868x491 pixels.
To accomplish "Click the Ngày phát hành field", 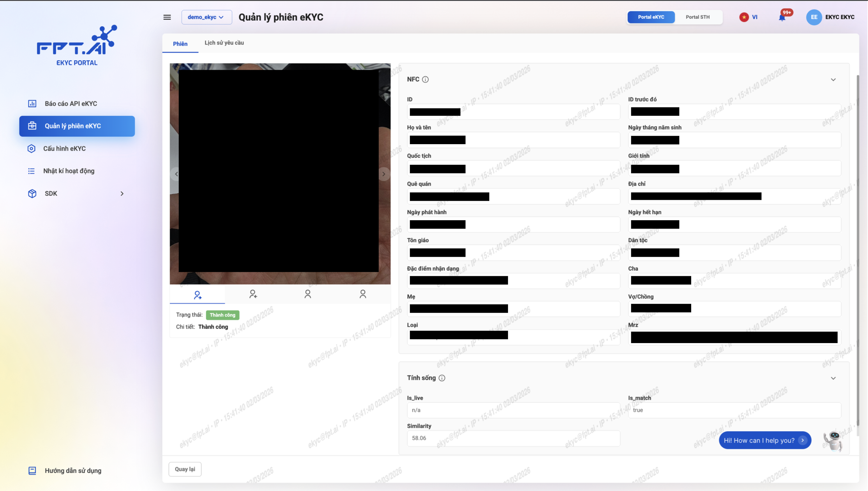I will (514, 225).
